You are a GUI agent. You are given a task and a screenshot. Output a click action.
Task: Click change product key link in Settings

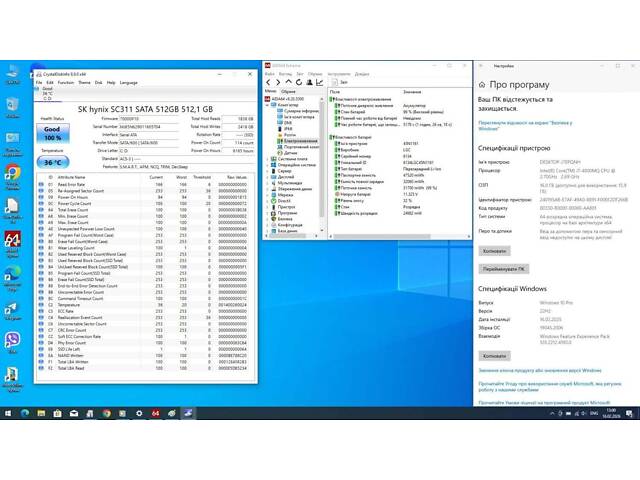click(x=540, y=371)
